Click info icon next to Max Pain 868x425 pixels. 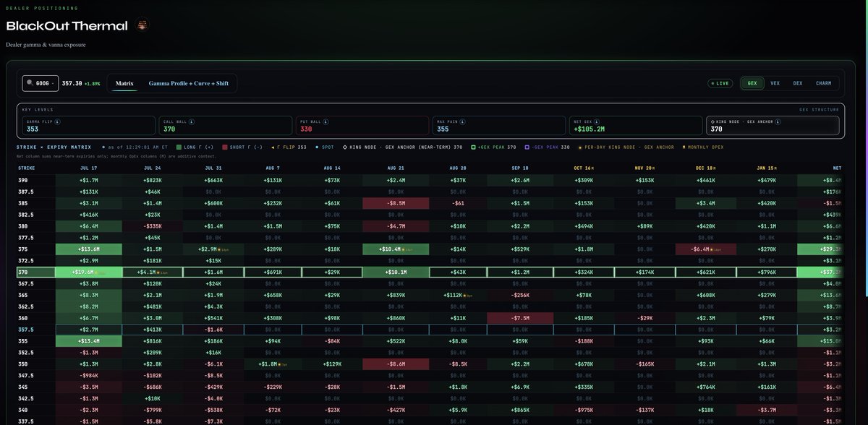click(x=462, y=121)
